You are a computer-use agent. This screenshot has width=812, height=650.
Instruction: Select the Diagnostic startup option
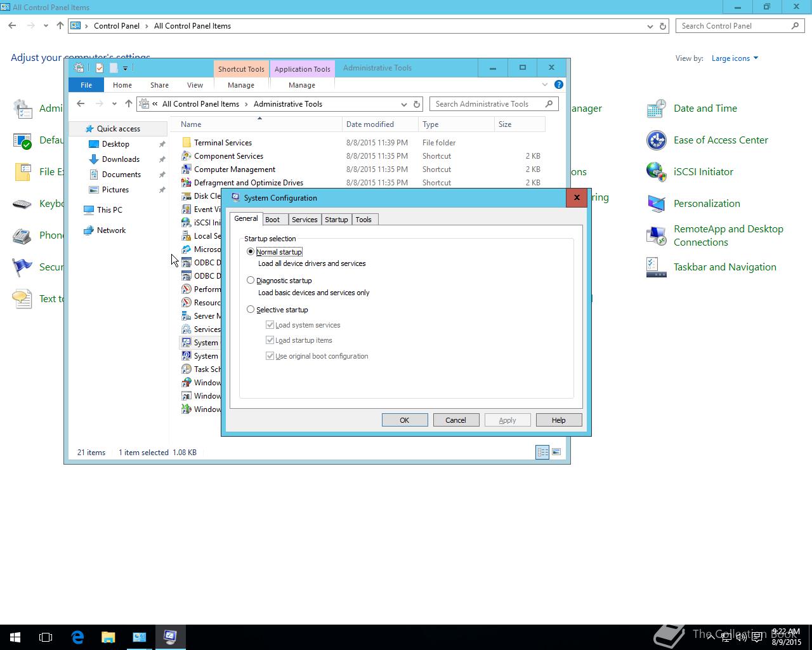[x=251, y=280]
